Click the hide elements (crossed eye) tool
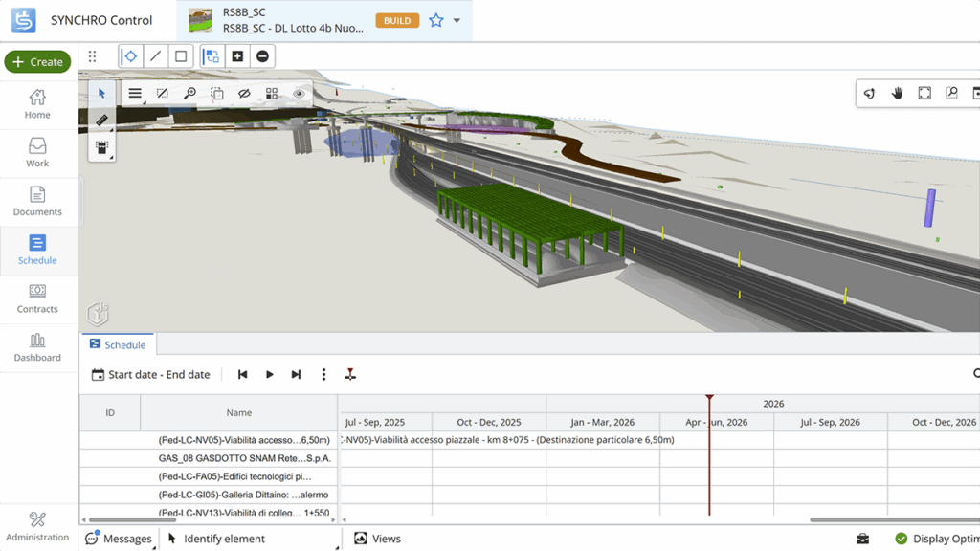 (242, 93)
